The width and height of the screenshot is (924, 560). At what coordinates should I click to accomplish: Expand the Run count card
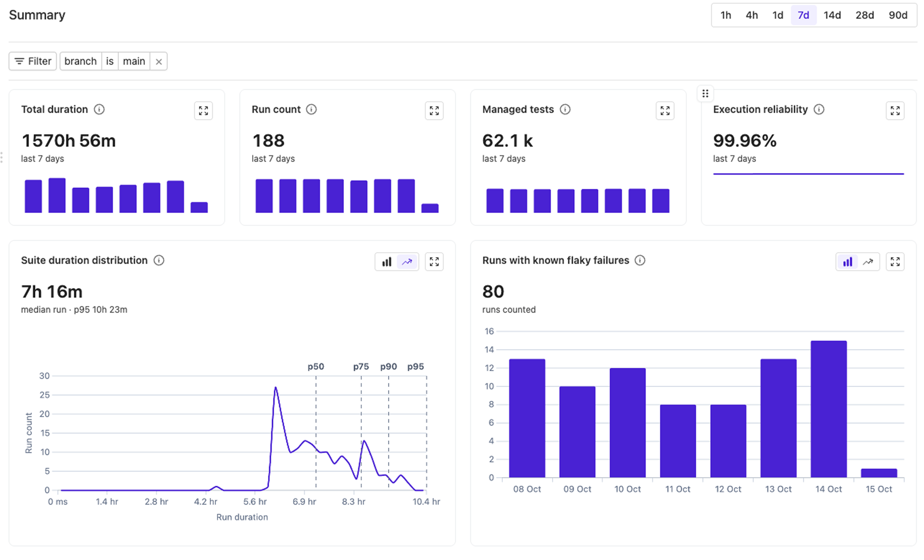click(x=434, y=111)
